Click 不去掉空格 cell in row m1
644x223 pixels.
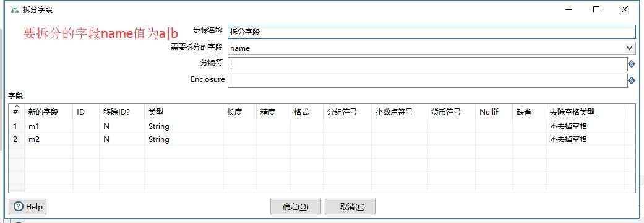click(585, 126)
